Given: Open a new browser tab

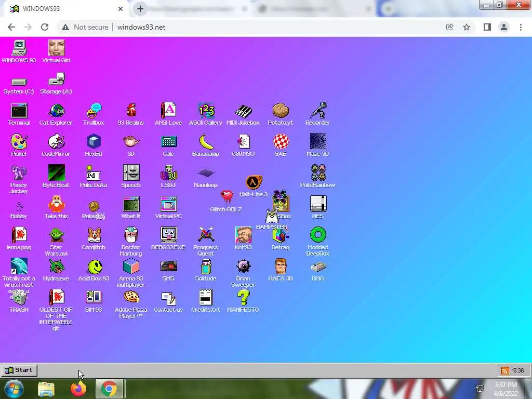Looking at the screenshot, I should (x=140, y=9).
